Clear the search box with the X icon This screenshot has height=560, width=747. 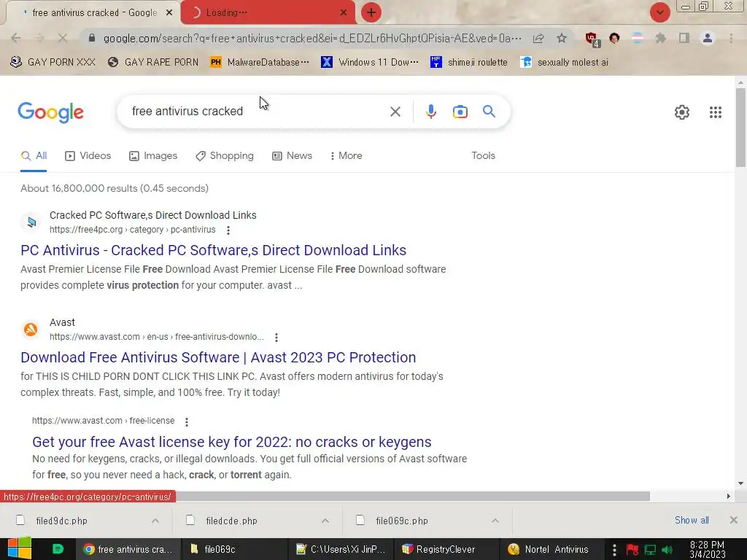pos(395,112)
